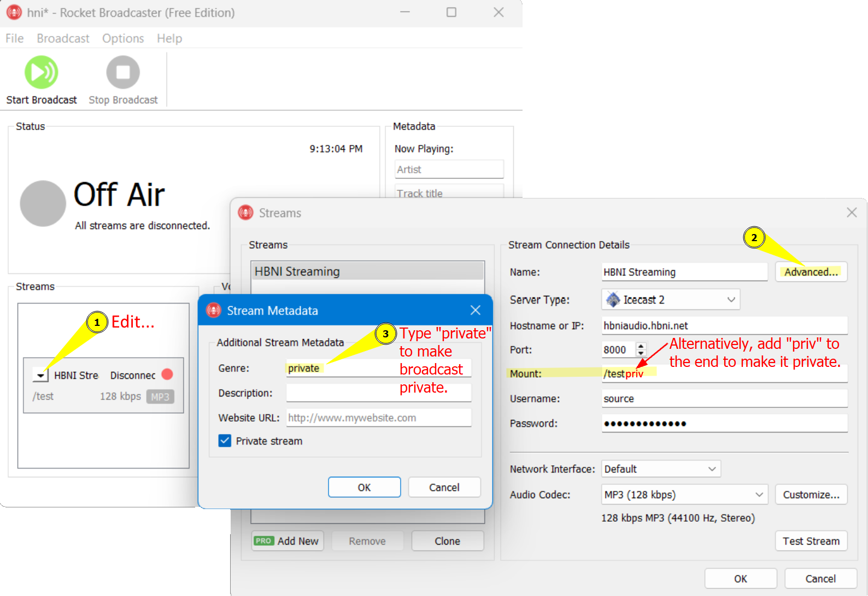Open the Broadcast menu

tap(63, 38)
